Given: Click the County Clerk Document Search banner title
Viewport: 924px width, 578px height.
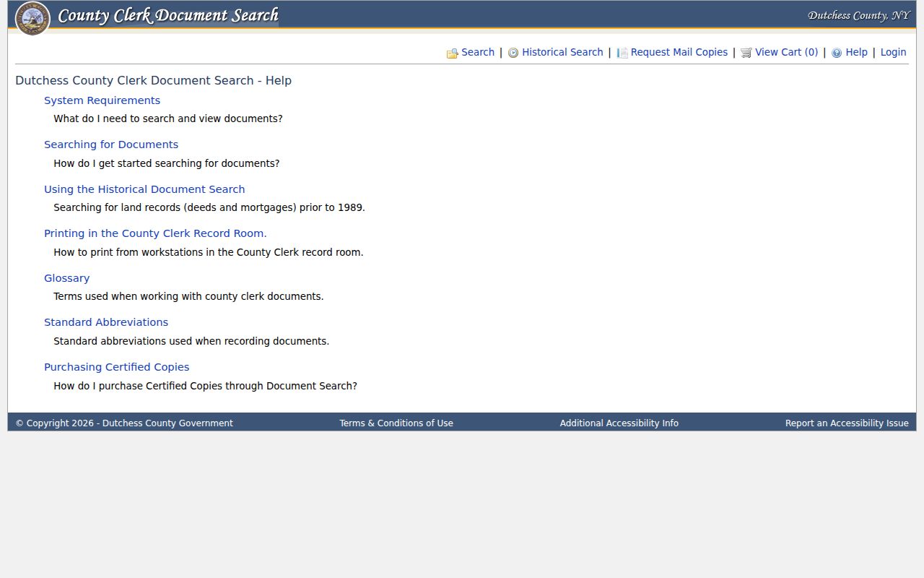Looking at the screenshot, I should [x=168, y=16].
